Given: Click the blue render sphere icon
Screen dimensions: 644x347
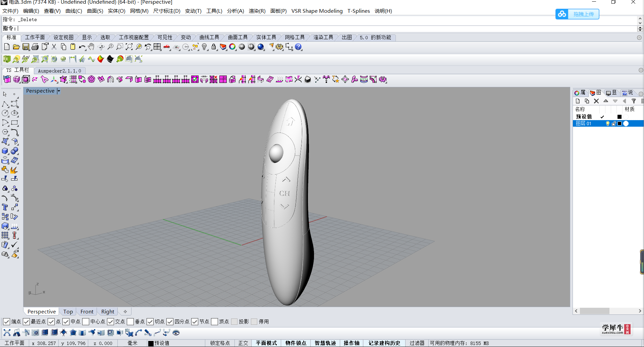Looking at the screenshot, I should pyautogui.click(x=261, y=47).
